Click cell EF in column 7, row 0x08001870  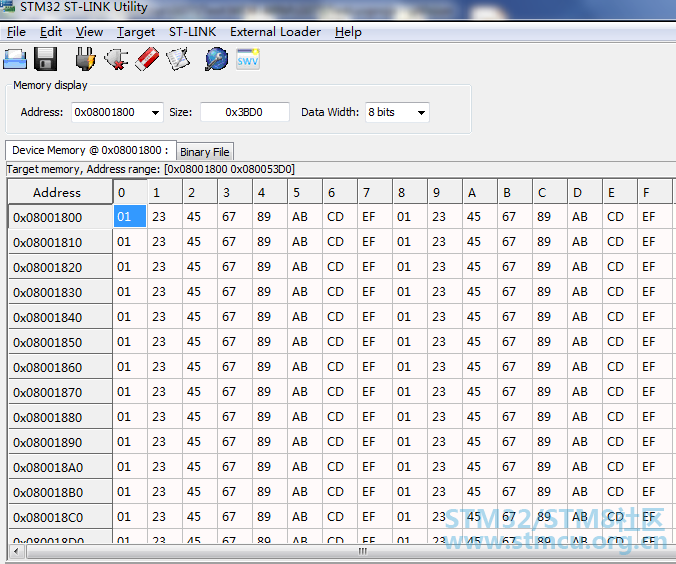point(375,392)
